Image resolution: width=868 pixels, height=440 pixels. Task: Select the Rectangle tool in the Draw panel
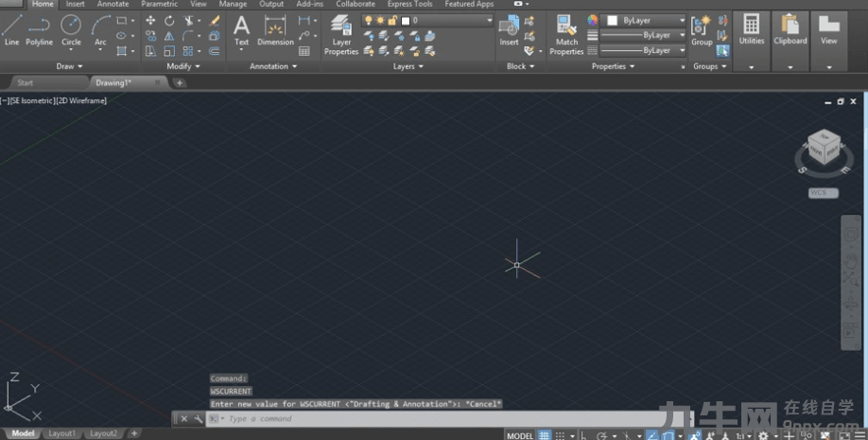pyautogui.click(x=122, y=21)
